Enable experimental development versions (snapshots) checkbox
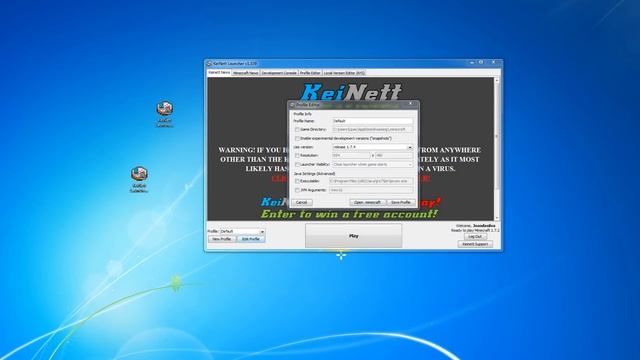640x360 pixels. coord(297,138)
